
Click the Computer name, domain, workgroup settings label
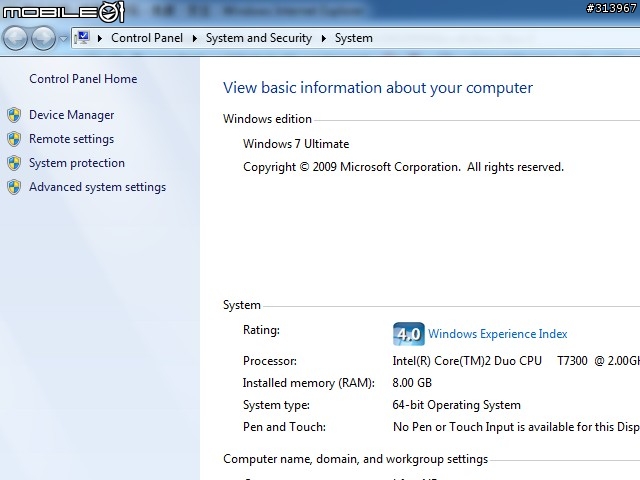(x=356, y=459)
